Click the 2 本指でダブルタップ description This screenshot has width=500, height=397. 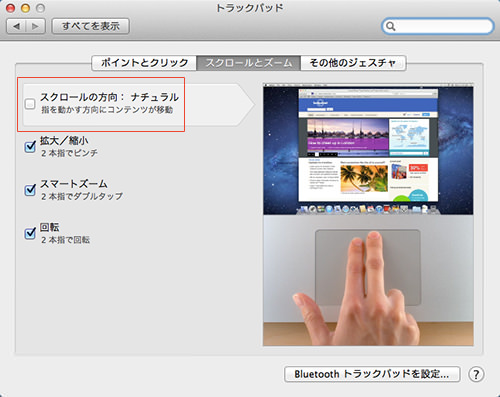coord(82,196)
